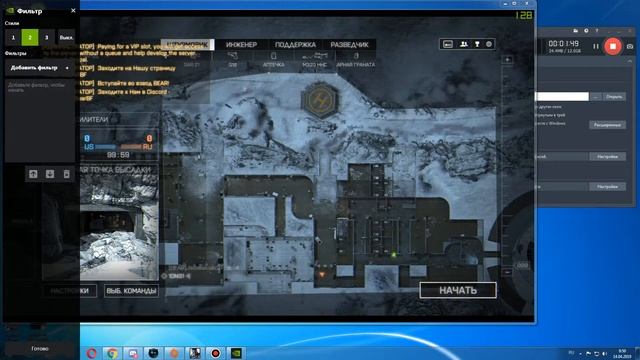Select the M320 grenade launcher slot
The height and width of the screenshot is (360, 640).
pyautogui.click(x=314, y=60)
